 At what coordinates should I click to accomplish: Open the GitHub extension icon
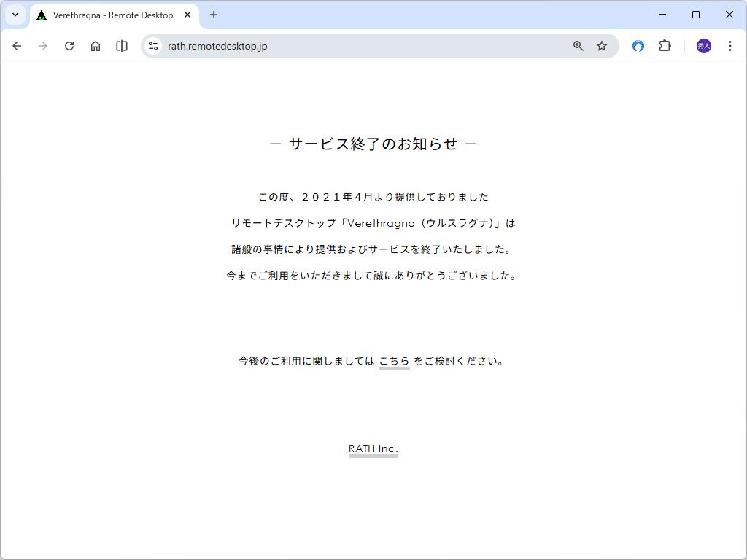(638, 46)
